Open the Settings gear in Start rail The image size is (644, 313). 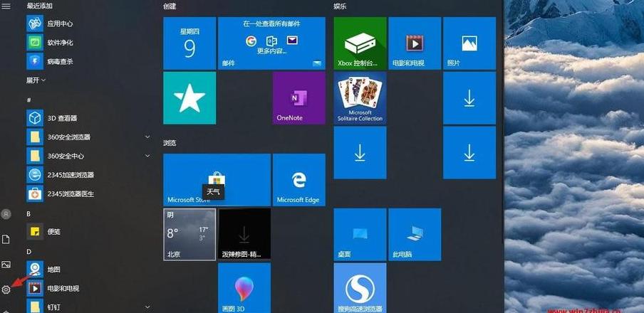tap(6, 290)
